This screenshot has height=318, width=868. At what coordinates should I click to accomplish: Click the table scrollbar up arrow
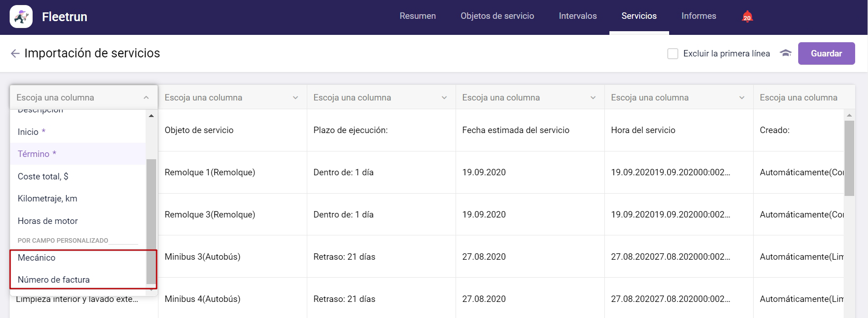849,115
